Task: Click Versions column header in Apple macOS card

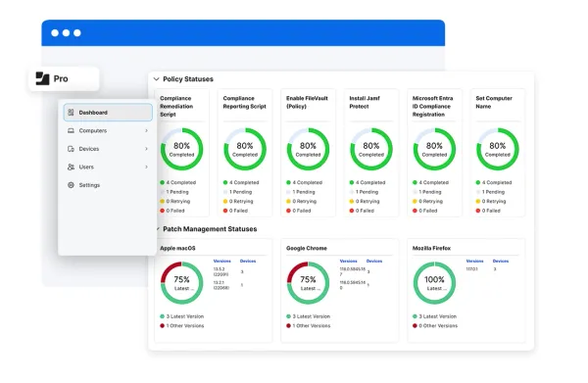Action: pos(222,261)
